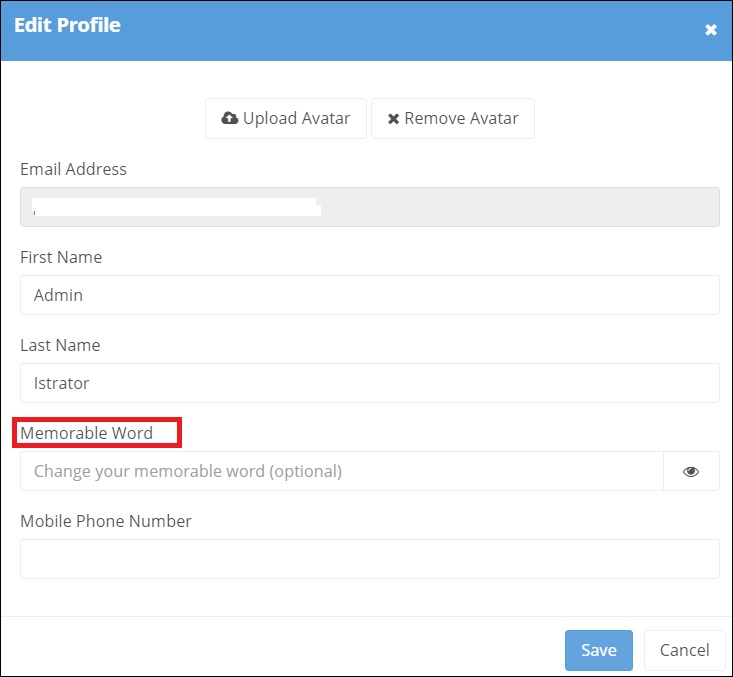Focus the Last Name field containing Istrator
The height and width of the screenshot is (677, 733).
tap(369, 383)
